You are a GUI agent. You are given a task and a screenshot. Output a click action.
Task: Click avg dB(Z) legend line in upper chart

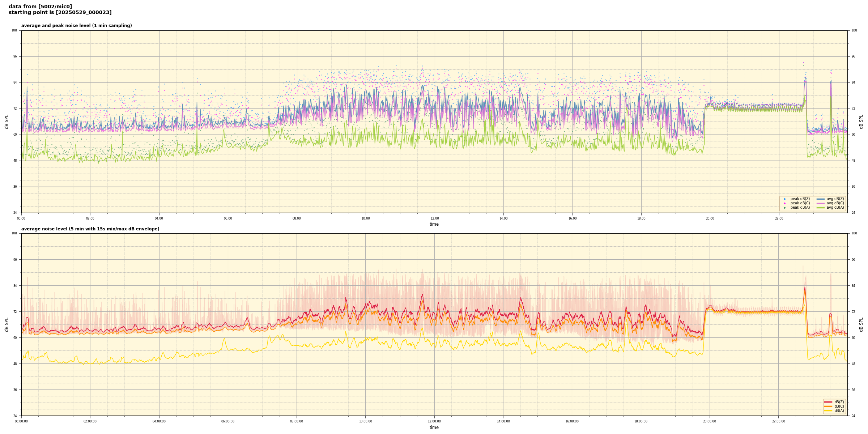click(821, 199)
